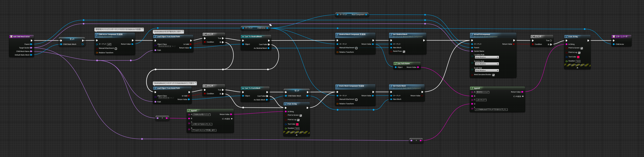The image size is (644, 157).
Task: Click Socket Name pin on AttachToComponent
Action: (x=472, y=51)
